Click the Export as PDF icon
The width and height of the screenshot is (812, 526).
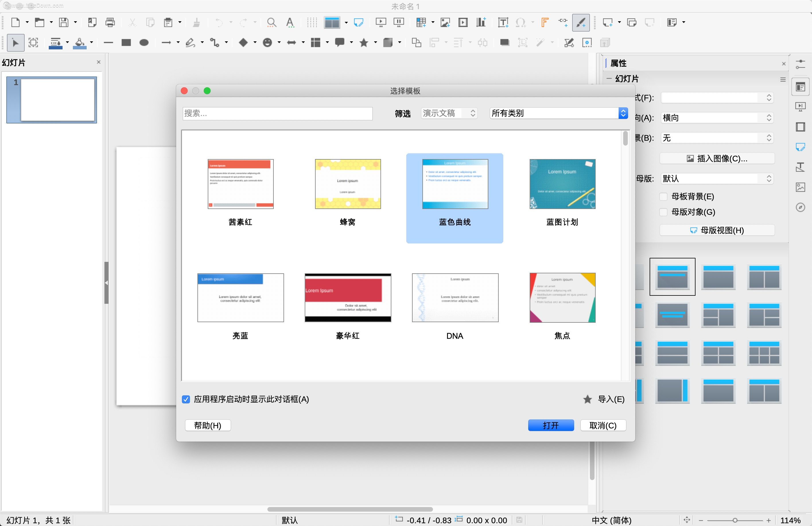point(92,22)
